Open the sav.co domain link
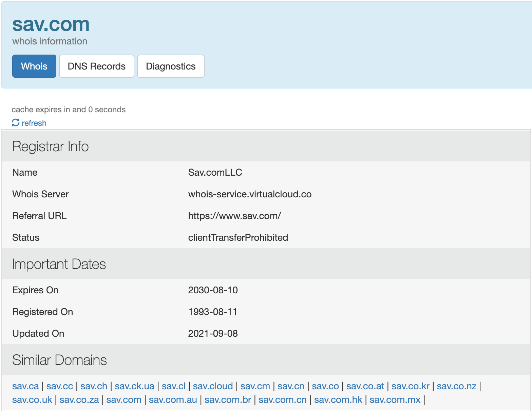Image resolution: width=532 pixels, height=411 pixels. 325,386
